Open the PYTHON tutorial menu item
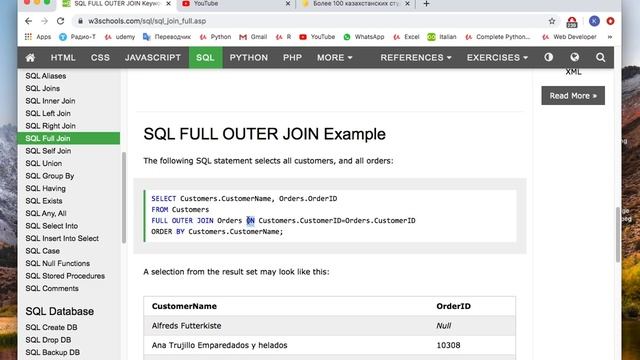 [249, 58]
